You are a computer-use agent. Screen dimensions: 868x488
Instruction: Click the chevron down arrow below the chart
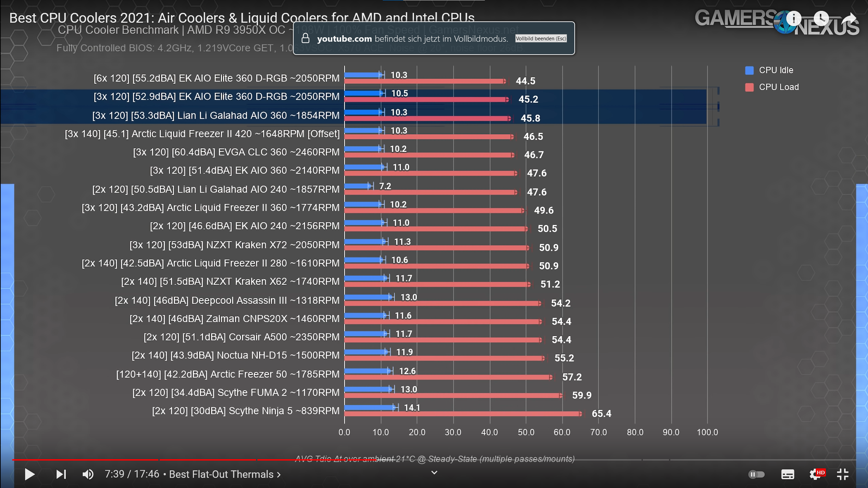click(x=434, y=472)
